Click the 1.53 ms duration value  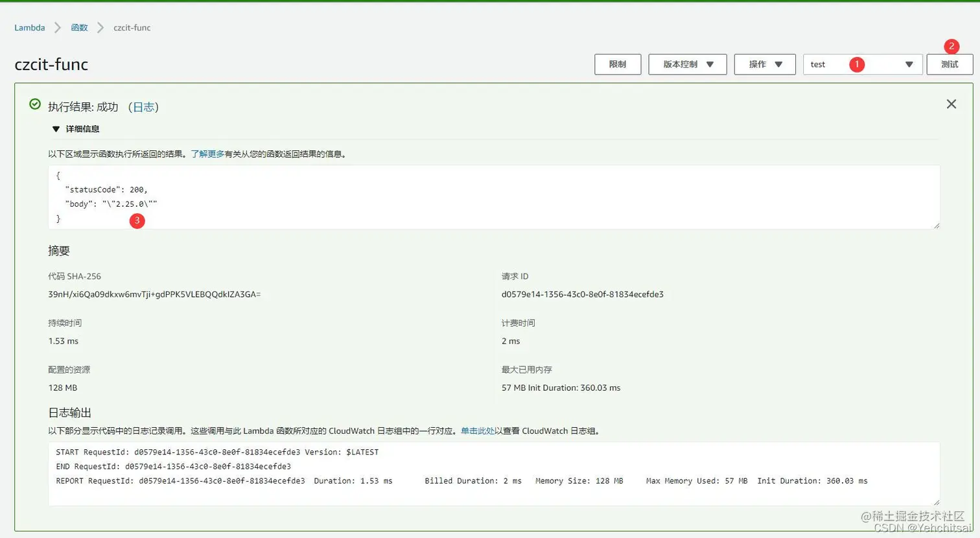[x=63, y=341]
